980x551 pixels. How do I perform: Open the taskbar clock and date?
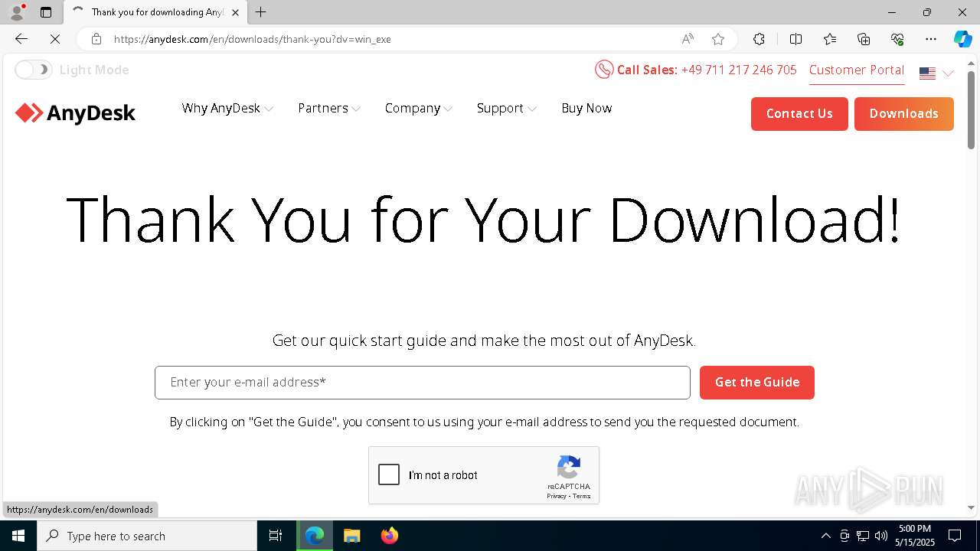tap(914, 536)
